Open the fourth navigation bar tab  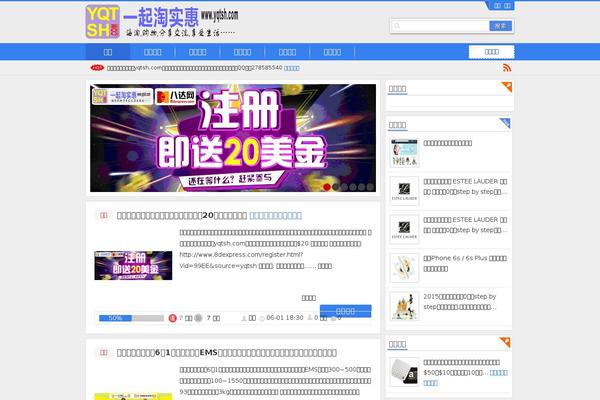(x=243, y=52)
